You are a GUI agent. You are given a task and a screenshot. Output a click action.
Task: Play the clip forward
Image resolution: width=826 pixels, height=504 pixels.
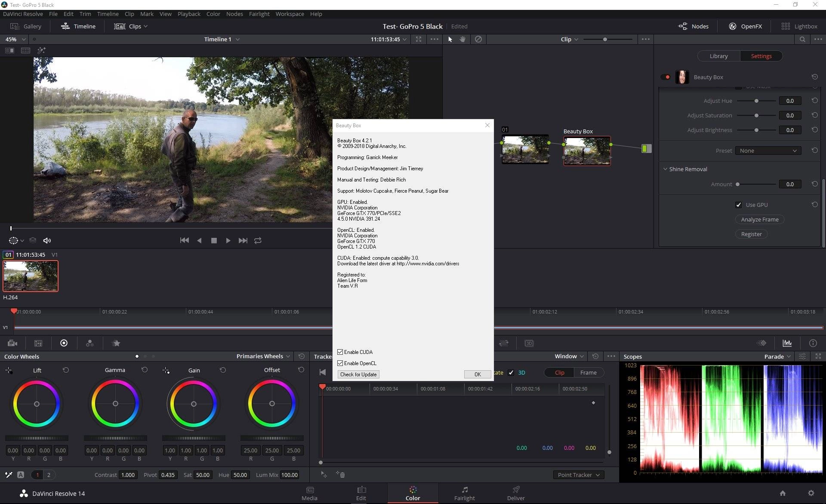tap(228, 240)
